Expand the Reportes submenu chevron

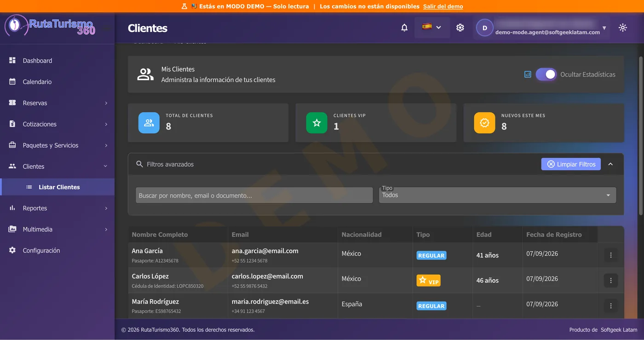106,208
